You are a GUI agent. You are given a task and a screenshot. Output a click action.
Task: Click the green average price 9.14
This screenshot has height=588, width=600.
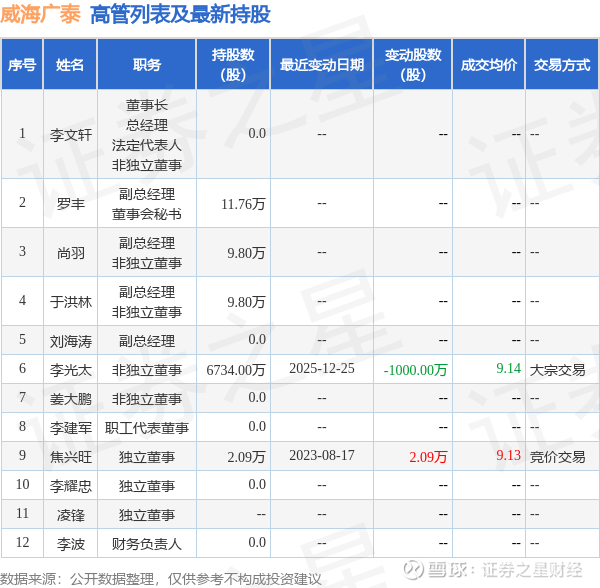click(509, 368)
